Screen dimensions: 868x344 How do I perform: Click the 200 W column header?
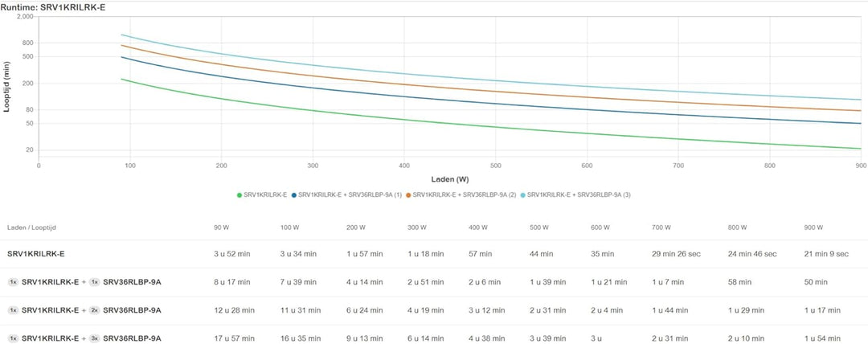(356, 227)
